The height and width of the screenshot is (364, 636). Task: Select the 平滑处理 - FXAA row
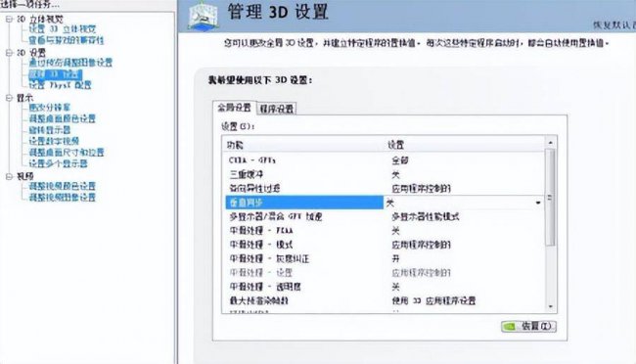point(384,231)
